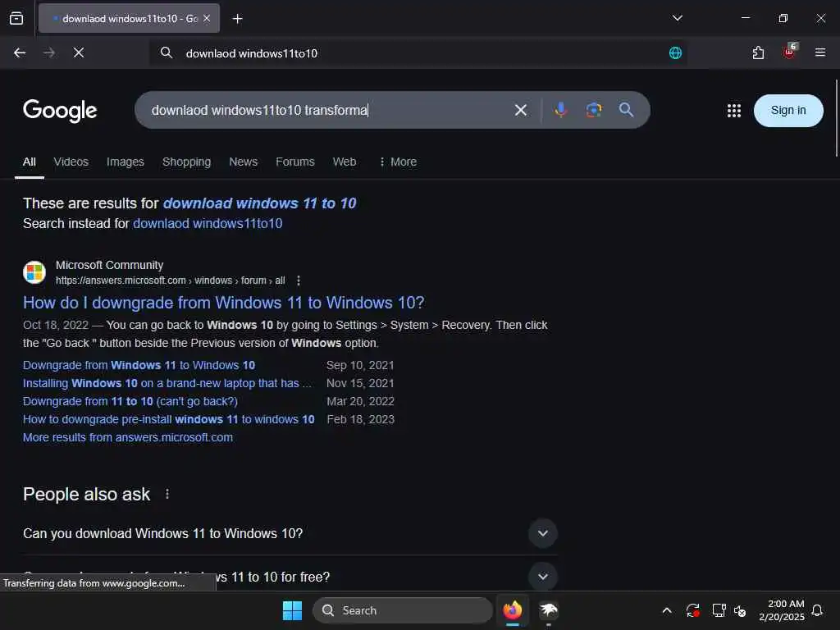Image resolution: width=840 pixels, height=630 pixels.
Task: Open the Microsoft Community result options menu
Action: click(x=299, y=281)
